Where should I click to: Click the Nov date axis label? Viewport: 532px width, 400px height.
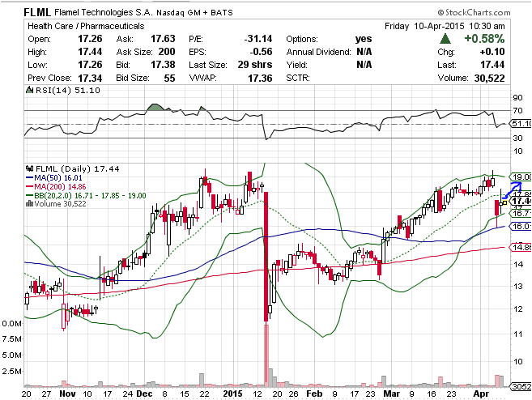pyautogui.click(x=67, y=394)
